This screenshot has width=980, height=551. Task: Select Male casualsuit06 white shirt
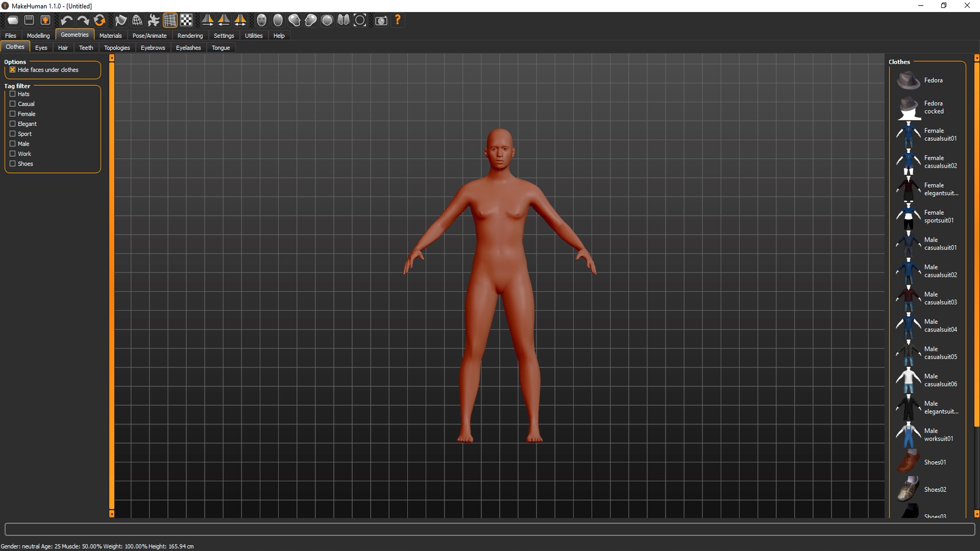click(928, 380)
